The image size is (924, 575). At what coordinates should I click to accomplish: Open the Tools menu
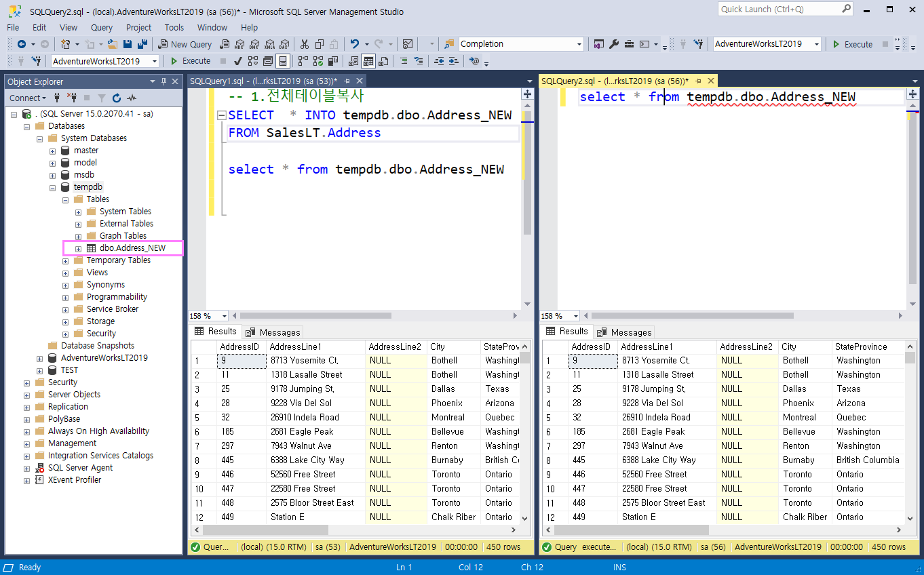[x=174, y=27]
